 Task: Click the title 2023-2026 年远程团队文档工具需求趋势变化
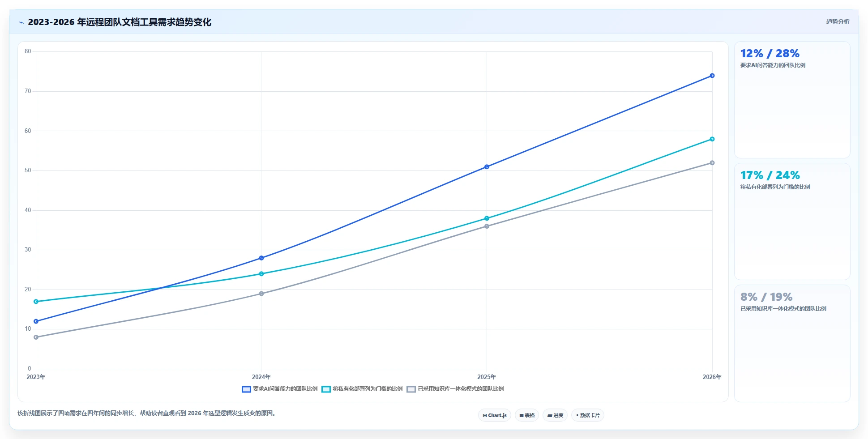click(x=120, y=22)
